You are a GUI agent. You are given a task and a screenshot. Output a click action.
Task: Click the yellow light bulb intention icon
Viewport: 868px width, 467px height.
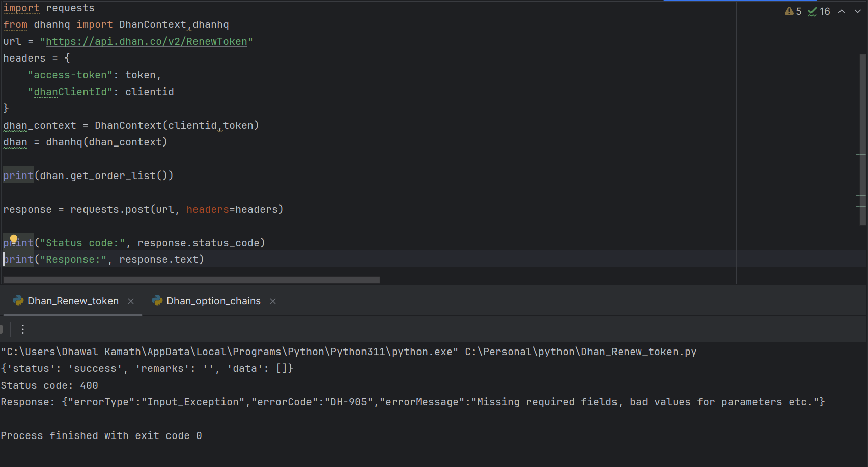point(14,239)
